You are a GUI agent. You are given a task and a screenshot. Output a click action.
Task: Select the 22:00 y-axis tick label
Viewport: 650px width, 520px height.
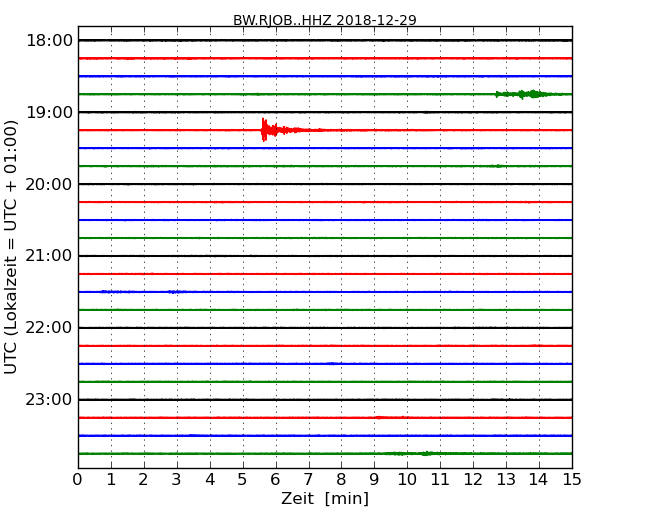[x=49, y=328]
